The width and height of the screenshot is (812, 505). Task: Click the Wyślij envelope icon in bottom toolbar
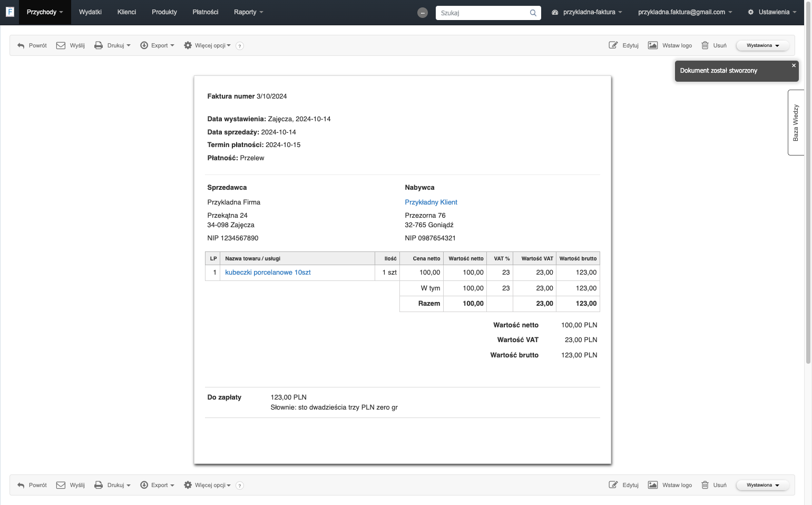pyautogui.click(x=61, y=485)
